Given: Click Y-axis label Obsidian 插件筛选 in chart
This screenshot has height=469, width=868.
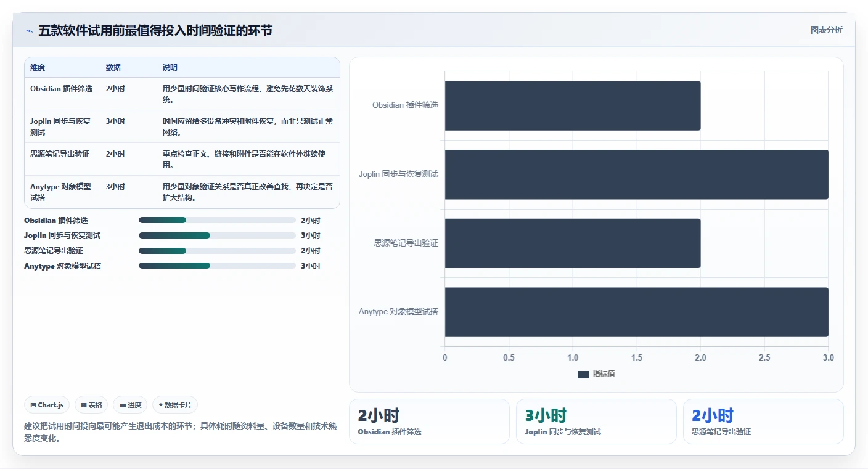Looking at the screenshot, I should [405, 105].
